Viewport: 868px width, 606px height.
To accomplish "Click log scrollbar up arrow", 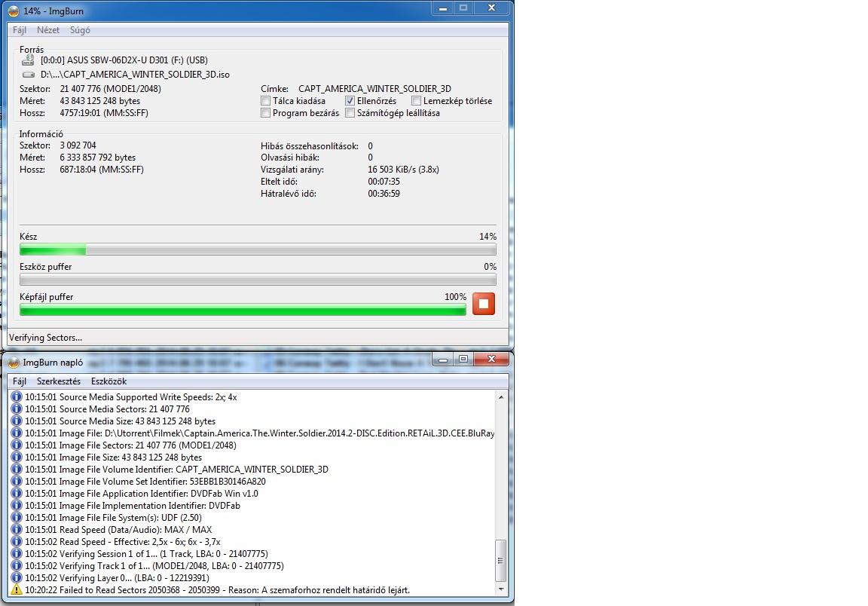I will tap(500, 397).
